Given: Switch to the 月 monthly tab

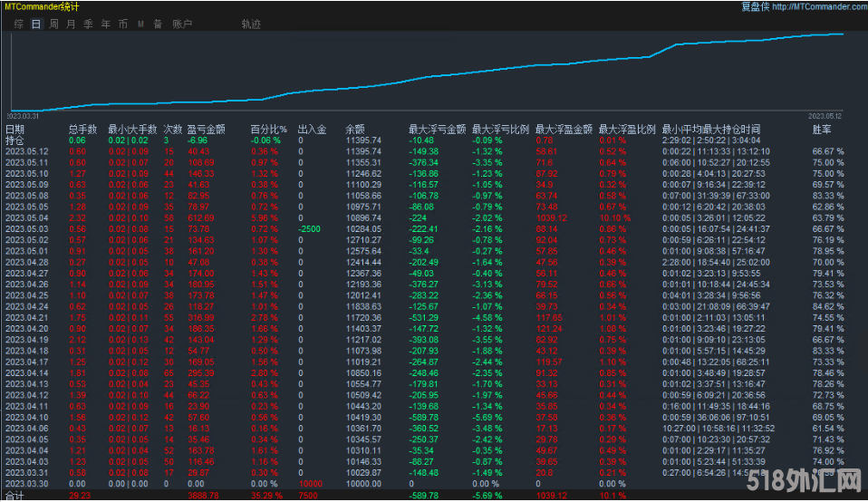Looking at the screenshot, I should click(71, 24).
